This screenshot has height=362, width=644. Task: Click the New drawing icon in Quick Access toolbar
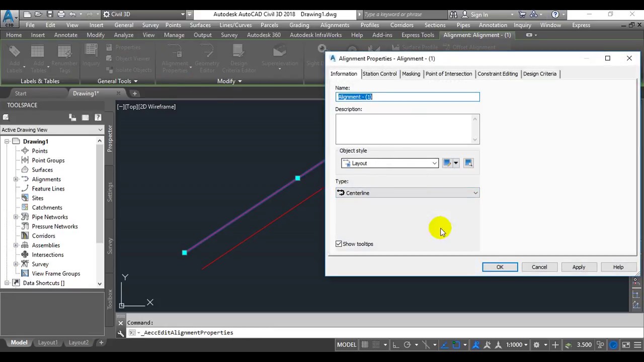click(27, 14)
